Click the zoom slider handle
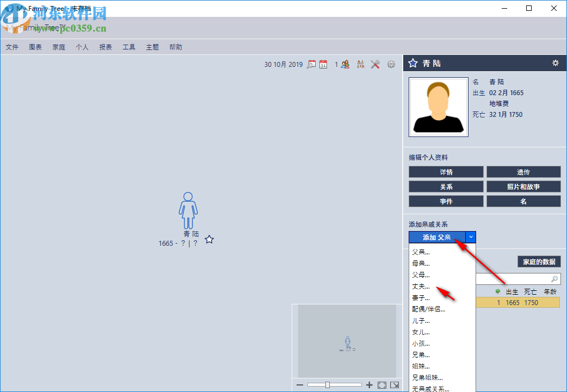Viewport: 567px width, 392px height. (328, 385)
